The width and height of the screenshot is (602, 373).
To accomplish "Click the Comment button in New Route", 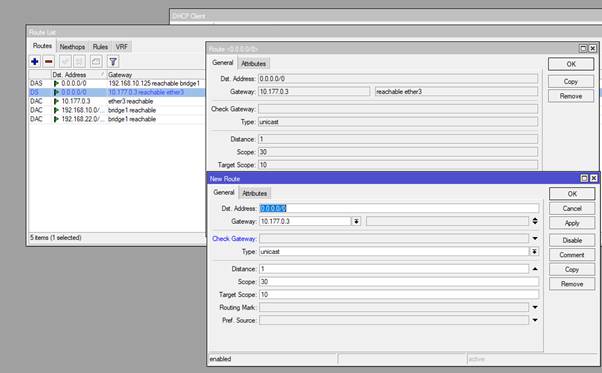I will pyautogui.click(x=572, y=255).
